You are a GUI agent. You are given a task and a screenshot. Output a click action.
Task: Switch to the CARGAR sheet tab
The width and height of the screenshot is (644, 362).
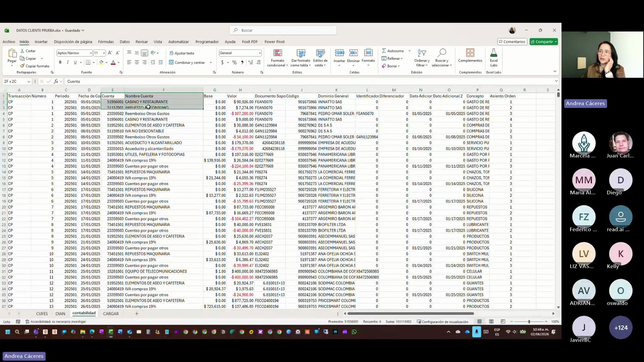click(111, 313)
